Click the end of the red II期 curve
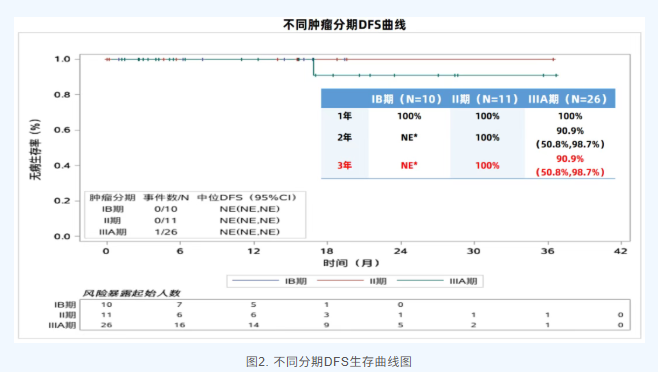 554,60
